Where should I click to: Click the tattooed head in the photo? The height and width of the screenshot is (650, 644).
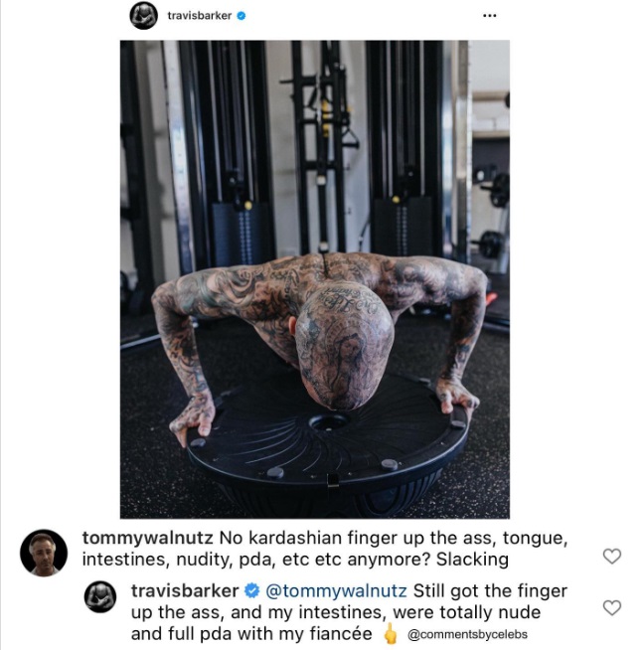point(344,346)
